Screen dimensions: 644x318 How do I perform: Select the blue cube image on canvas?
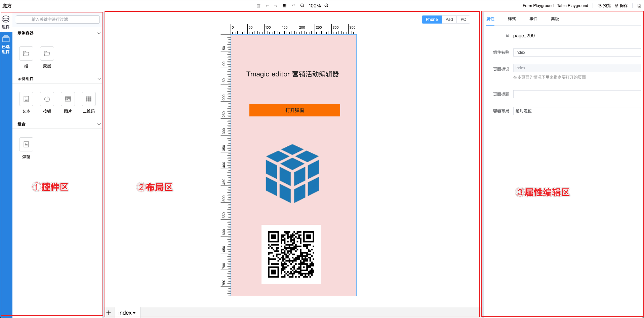(292, 174)
